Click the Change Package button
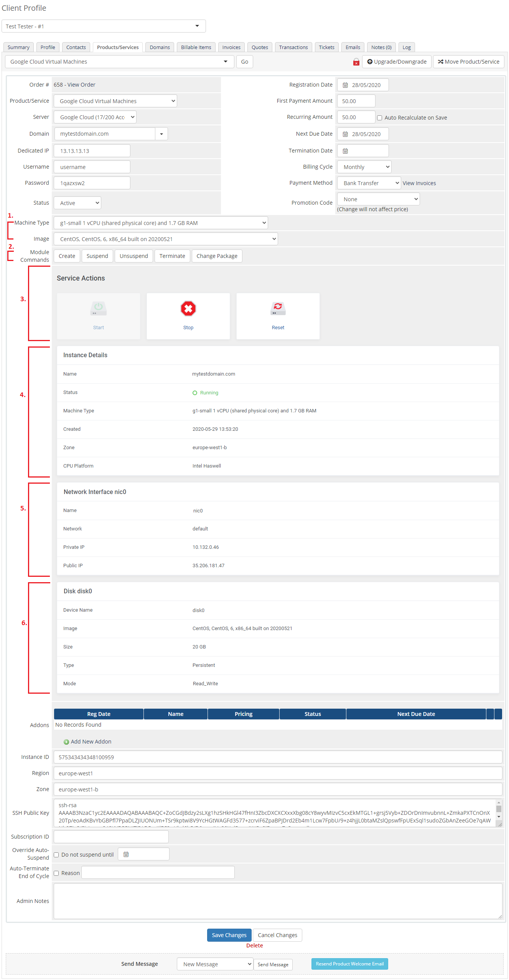 pos(217,256)
